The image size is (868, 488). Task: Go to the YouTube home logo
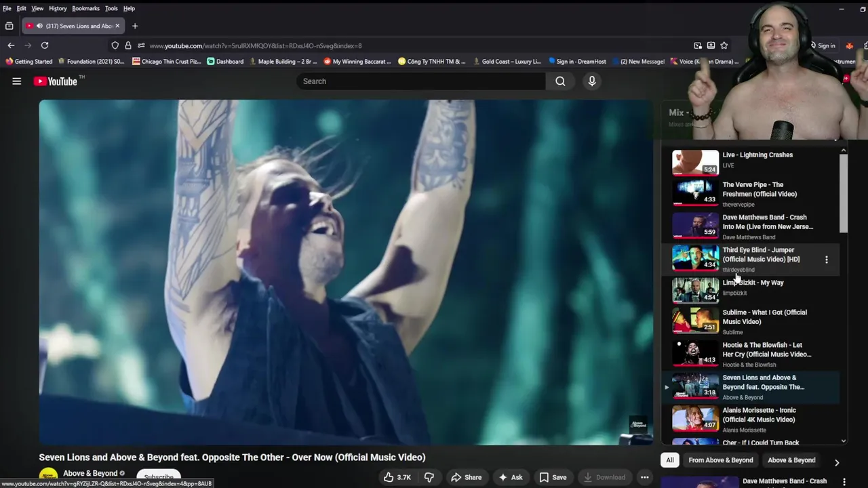click(56, 81)
